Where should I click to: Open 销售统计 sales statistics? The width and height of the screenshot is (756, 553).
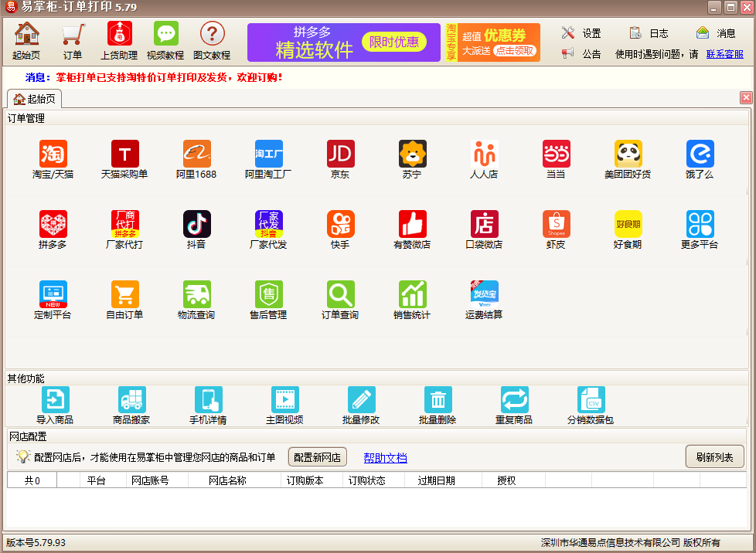tap(412, 295)
